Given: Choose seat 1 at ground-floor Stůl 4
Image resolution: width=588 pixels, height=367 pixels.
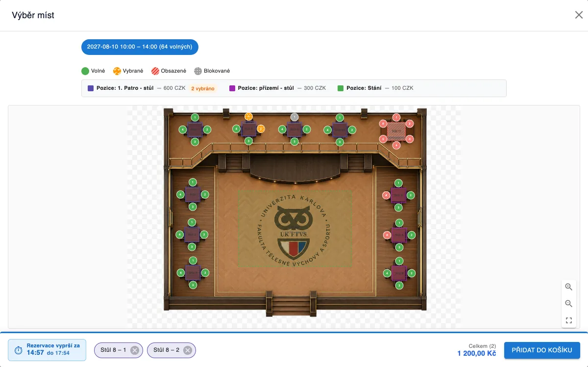Looking at the screenshot, I should pyautogui.click(x=399, y=183).
